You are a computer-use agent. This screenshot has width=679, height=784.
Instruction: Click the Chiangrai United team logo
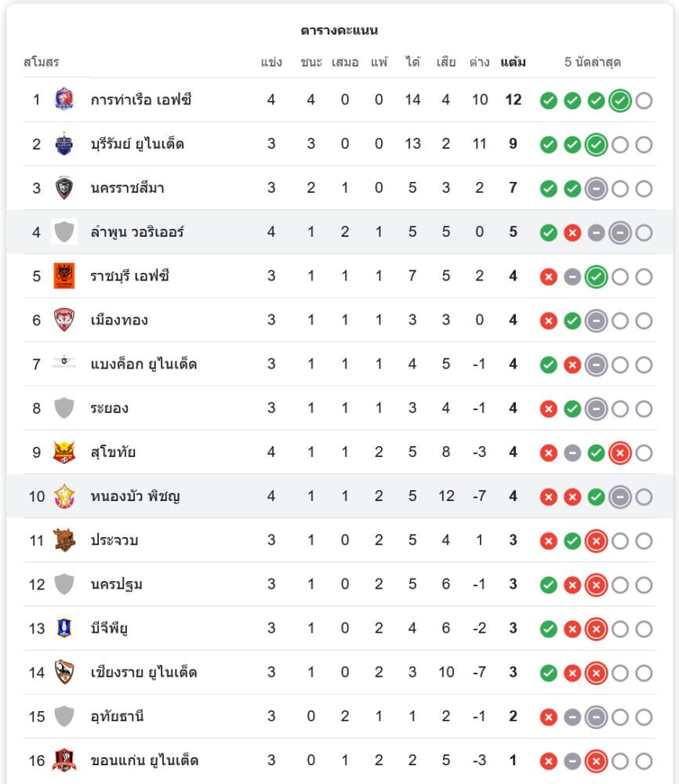click(64, 672)
